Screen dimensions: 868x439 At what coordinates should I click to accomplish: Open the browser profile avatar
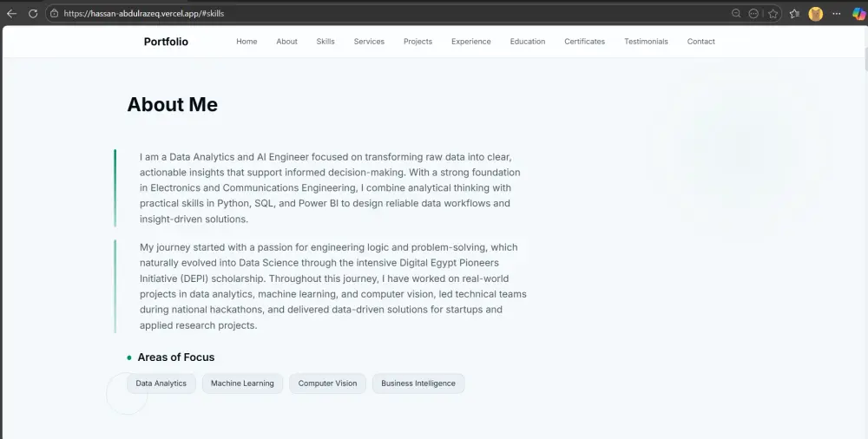click(x=816, y=14)
